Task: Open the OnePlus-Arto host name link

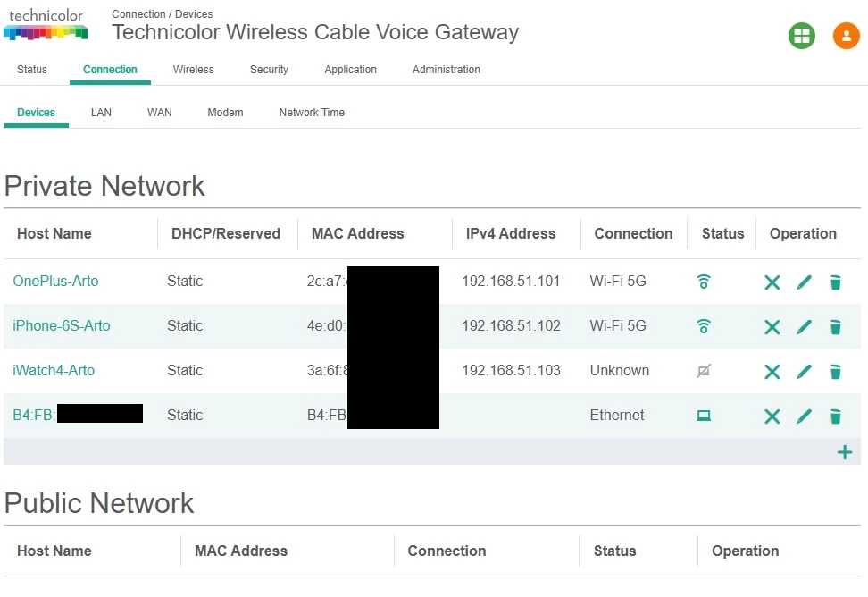Action: [x=55, y=282]
